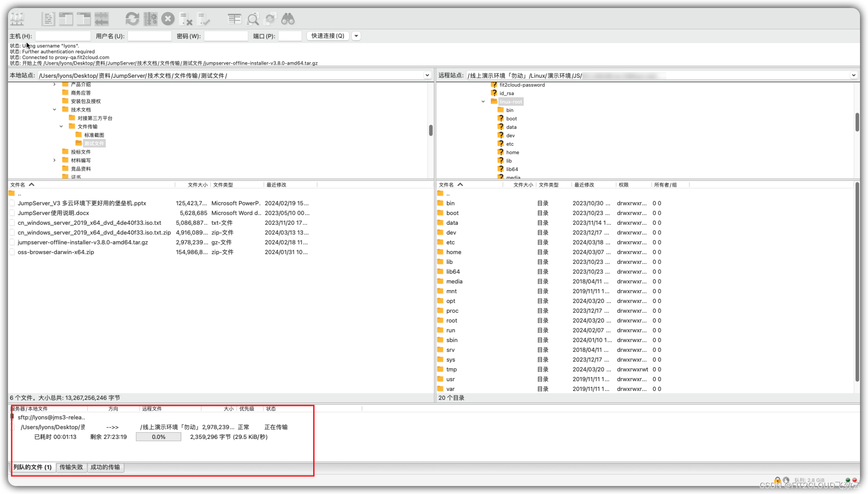
Task: Switch to the 传输失败 tab
Action: pyautogui.click(x=71, y=467)
